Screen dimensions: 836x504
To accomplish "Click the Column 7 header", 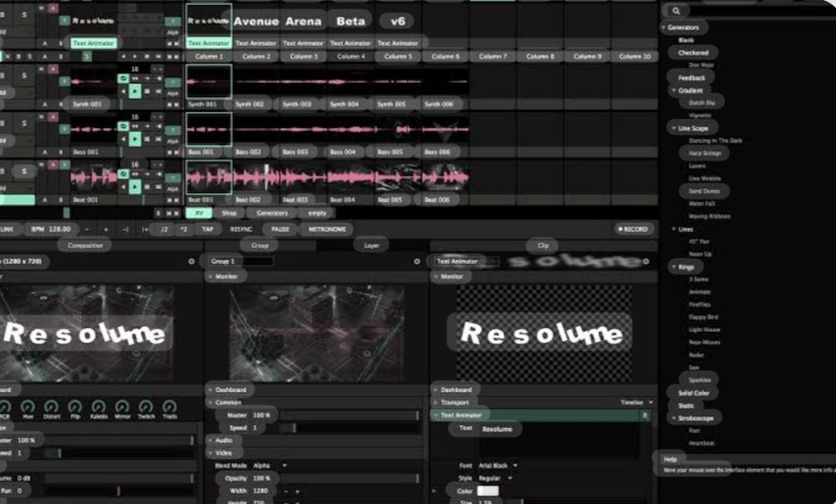I will pyautogui.click(x=492, y=57).
